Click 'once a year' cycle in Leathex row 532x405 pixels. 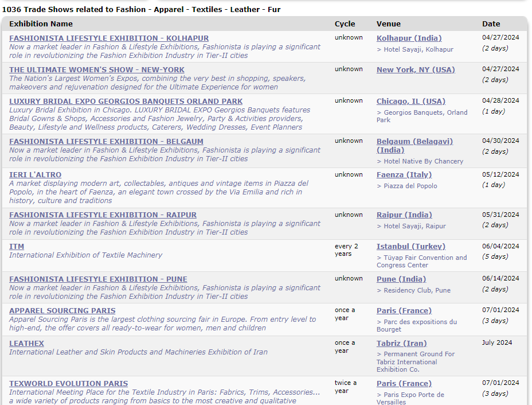pyautogui.click(x=345, y=346)
